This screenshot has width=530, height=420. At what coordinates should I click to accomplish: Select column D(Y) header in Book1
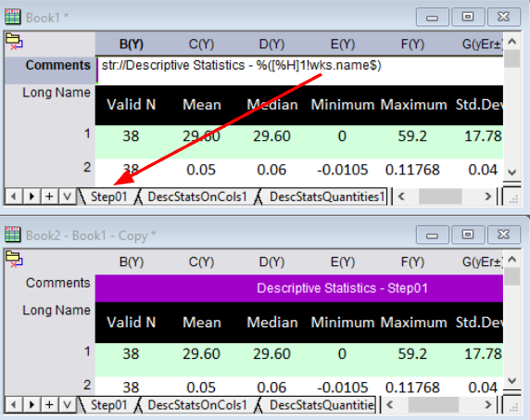[x=271, y=44]
